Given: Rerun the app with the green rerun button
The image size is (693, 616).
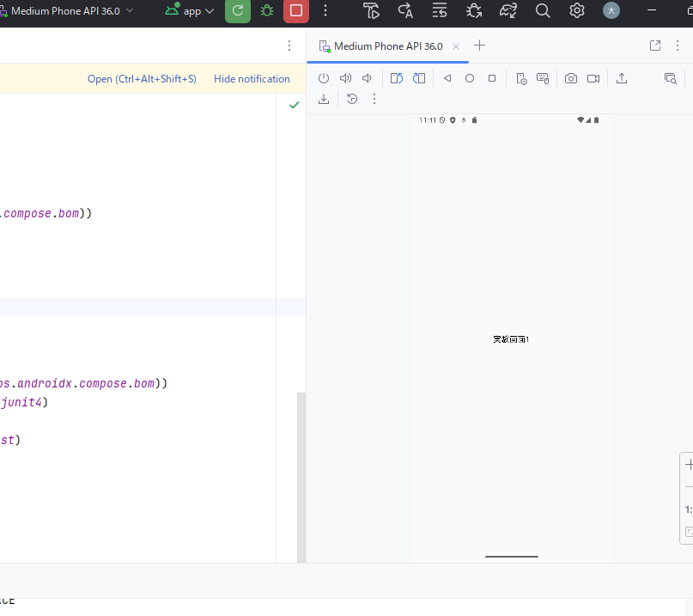Looking at the screenshot, I should point(238,10).
